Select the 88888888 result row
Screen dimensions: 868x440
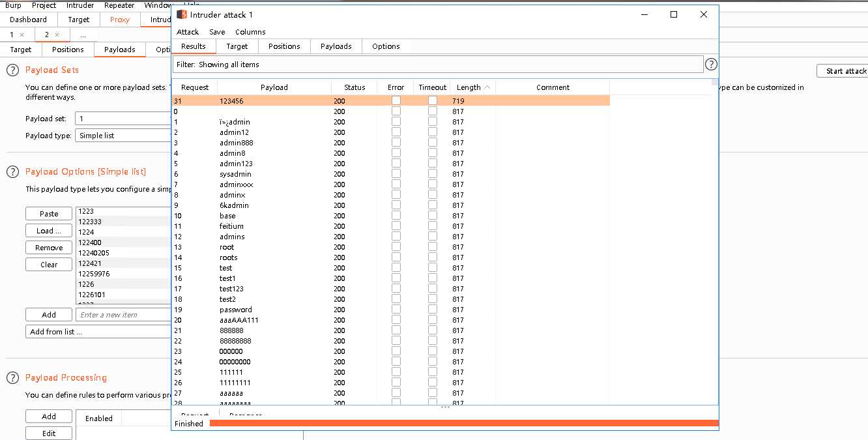coord(391,341)
